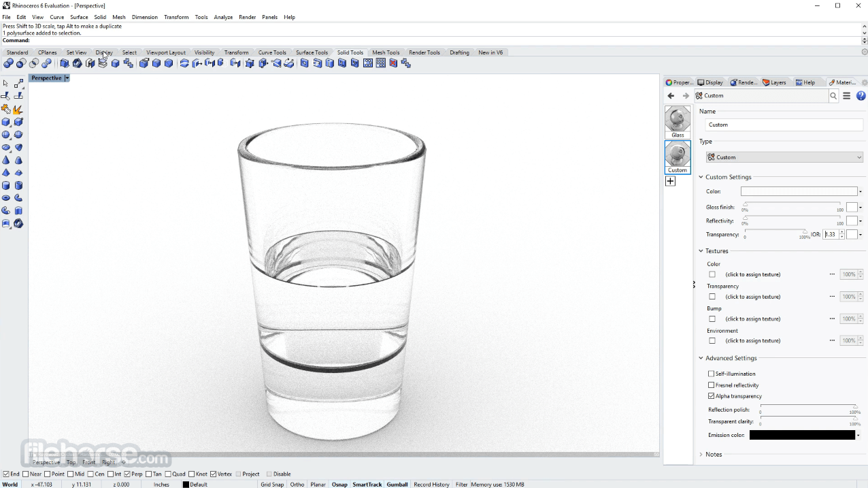Switch to the Top viewport tab
This screenshot has width=868, height=488.
(71, 462)
